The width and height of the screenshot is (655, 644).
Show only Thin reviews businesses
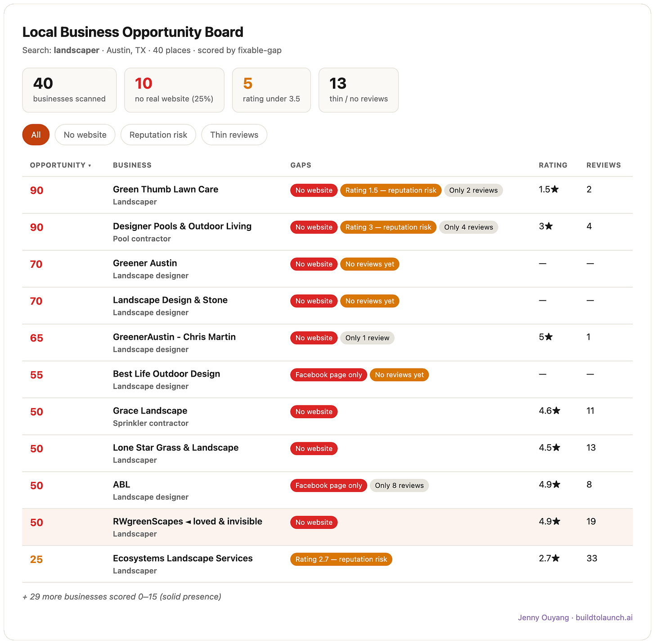click(234, 135)
